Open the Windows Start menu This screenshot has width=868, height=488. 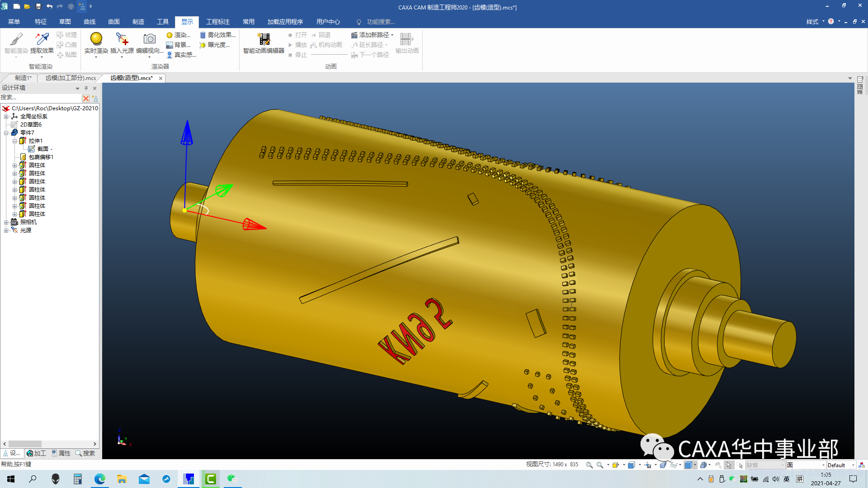[11, 479]
